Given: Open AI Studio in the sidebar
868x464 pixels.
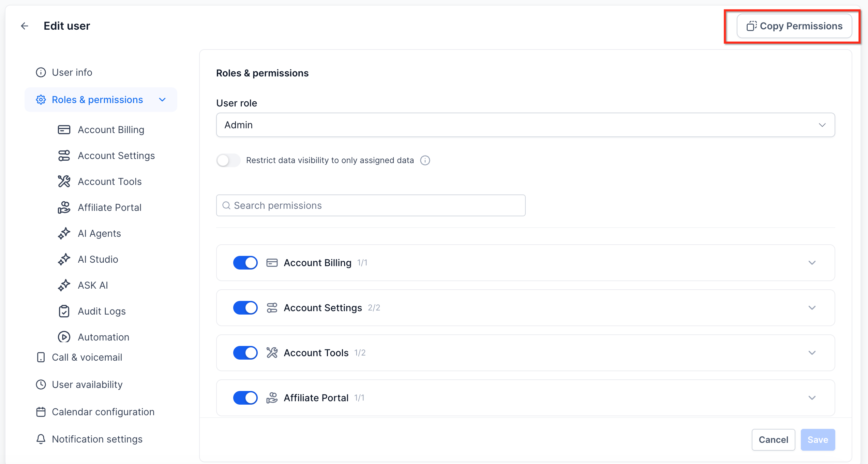Looking at the screenshot, I should coord(98,259).
